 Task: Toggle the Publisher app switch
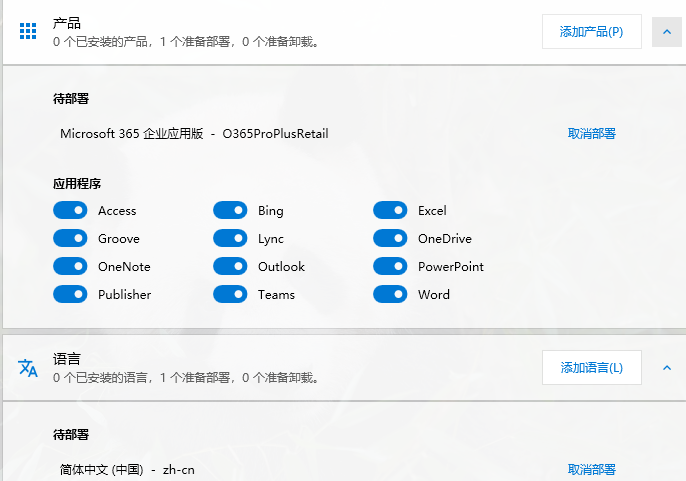pos(70,295)
